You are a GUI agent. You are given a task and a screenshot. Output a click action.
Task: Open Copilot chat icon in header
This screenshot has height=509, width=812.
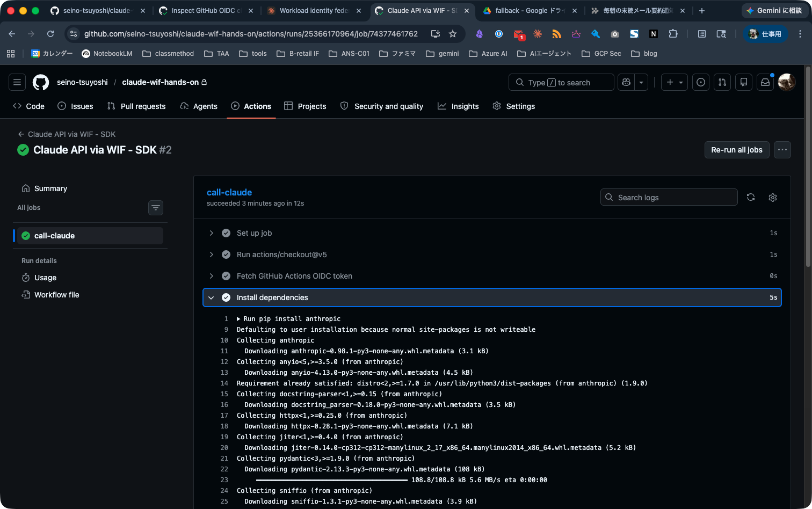(x=626, y=82)
